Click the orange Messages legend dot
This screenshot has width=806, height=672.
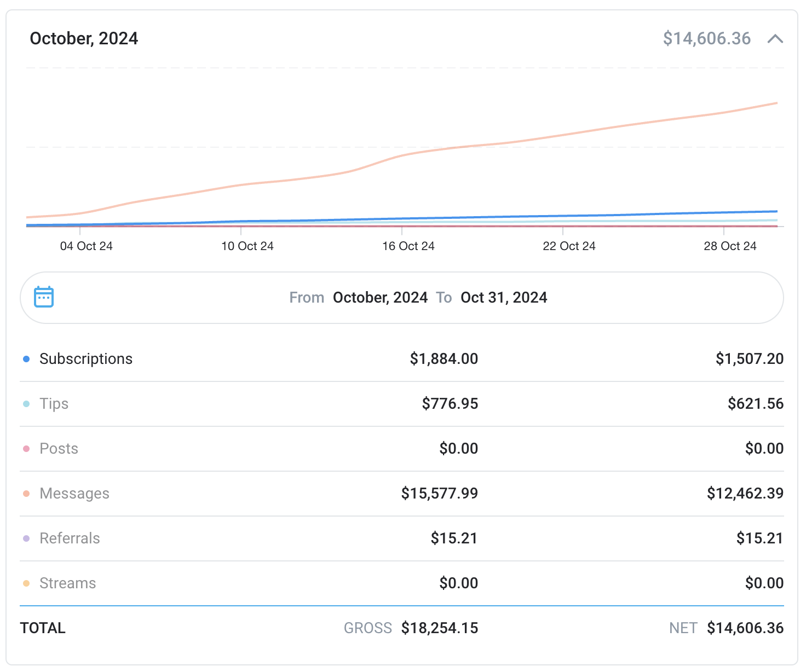point(26,494)
